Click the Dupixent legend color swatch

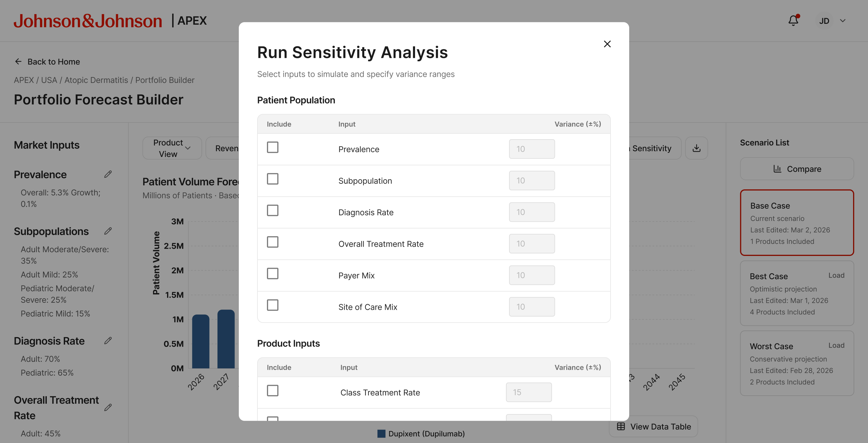coord(381,434)
